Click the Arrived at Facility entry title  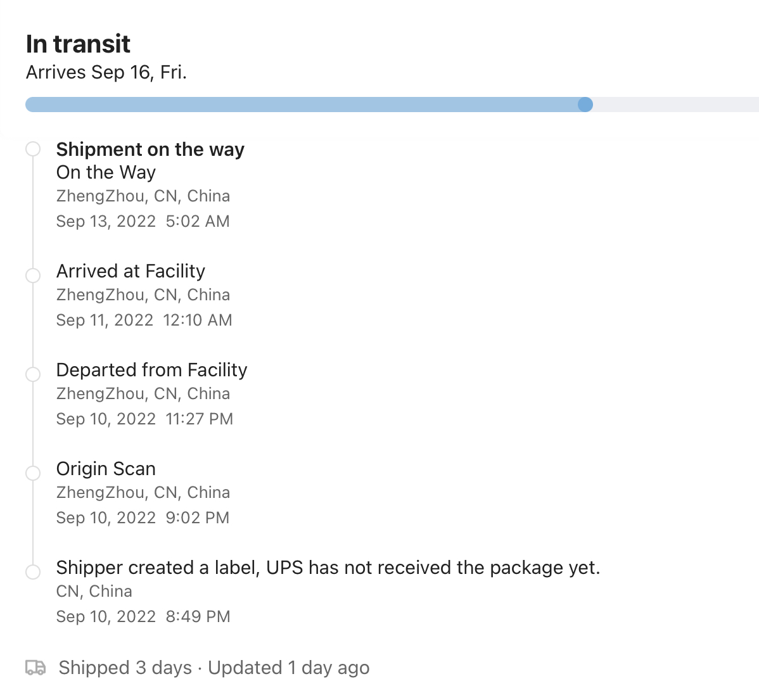(x=131, y=271)
